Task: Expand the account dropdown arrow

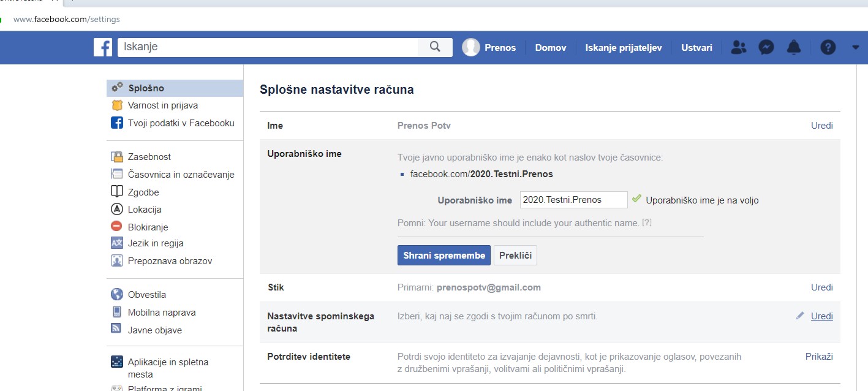Action: pyautogui.click(x=856, y=47)
